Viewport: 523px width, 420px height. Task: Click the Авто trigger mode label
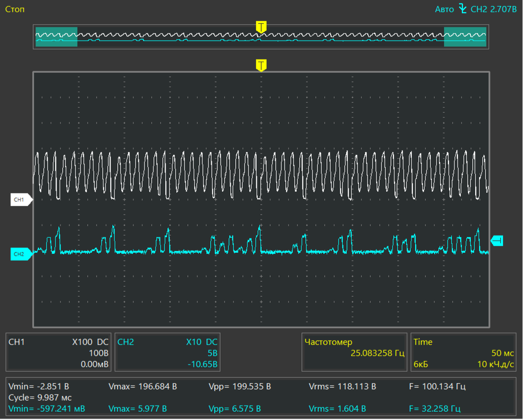point(444,9)
